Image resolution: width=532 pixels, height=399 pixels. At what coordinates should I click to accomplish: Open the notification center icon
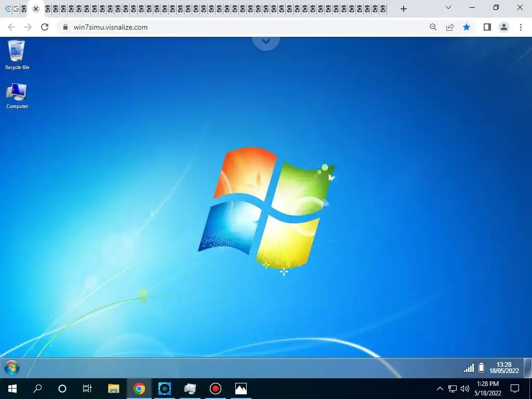point(515,389)
